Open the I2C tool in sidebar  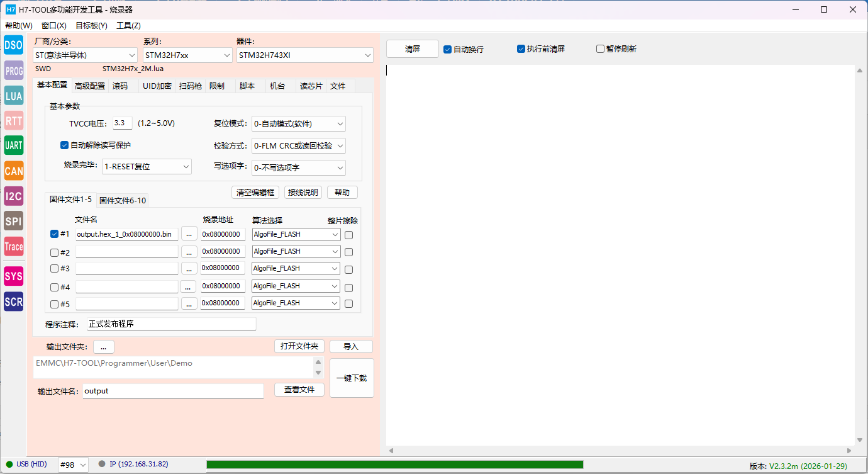[x=13, y=196]
